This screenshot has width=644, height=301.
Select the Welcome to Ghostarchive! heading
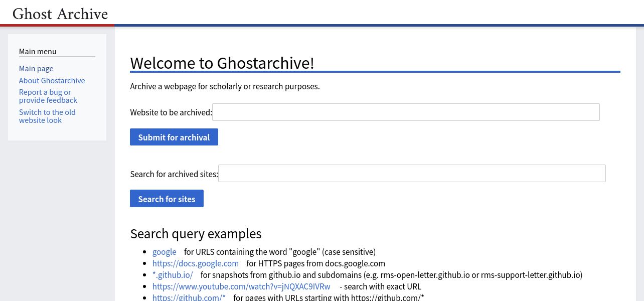(222, 63)
